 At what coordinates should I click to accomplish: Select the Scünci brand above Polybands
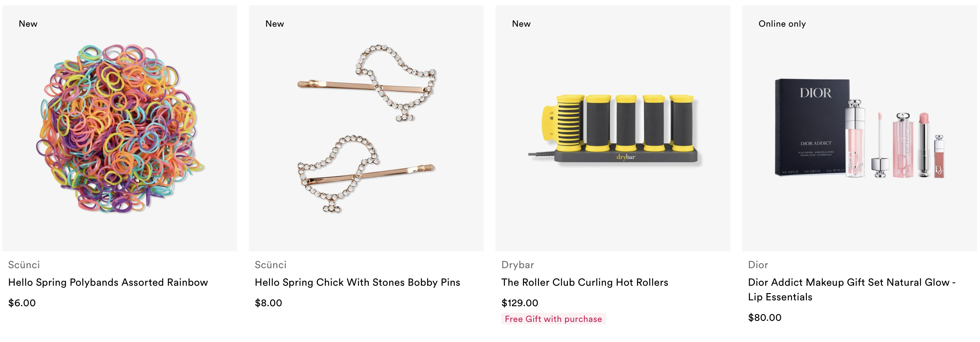[24, 265]
